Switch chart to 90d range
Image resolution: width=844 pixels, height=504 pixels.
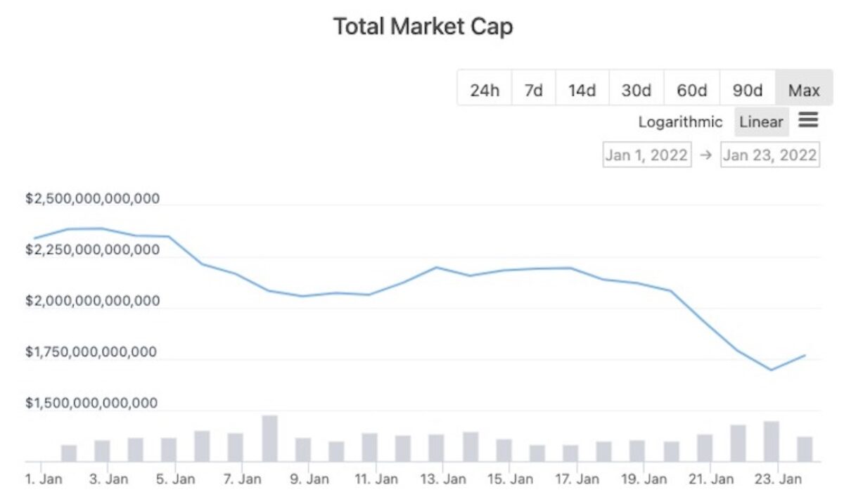coord(748,90)
